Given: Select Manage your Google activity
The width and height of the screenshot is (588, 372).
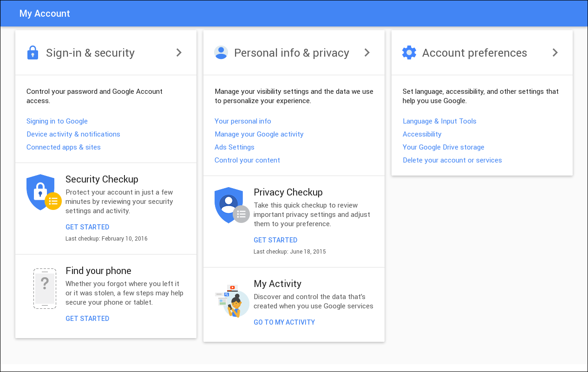Looking at the screenshot, I should click(259, 134).
